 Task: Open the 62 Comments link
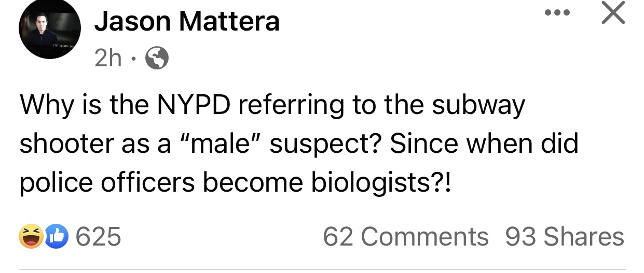(x=405, y=237)
